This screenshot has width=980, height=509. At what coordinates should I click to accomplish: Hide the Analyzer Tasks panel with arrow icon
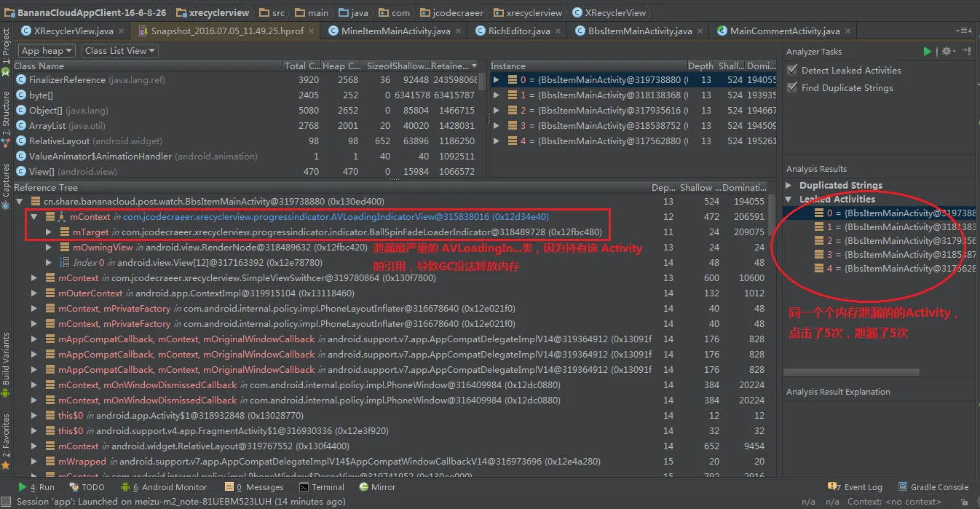click(966, 52)
